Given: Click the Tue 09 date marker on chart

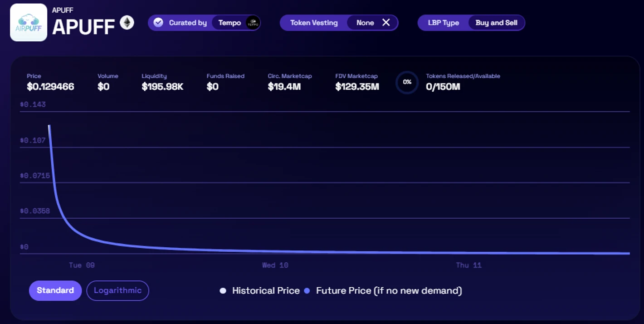Looking at the screenshot, I should coord(82,265).
